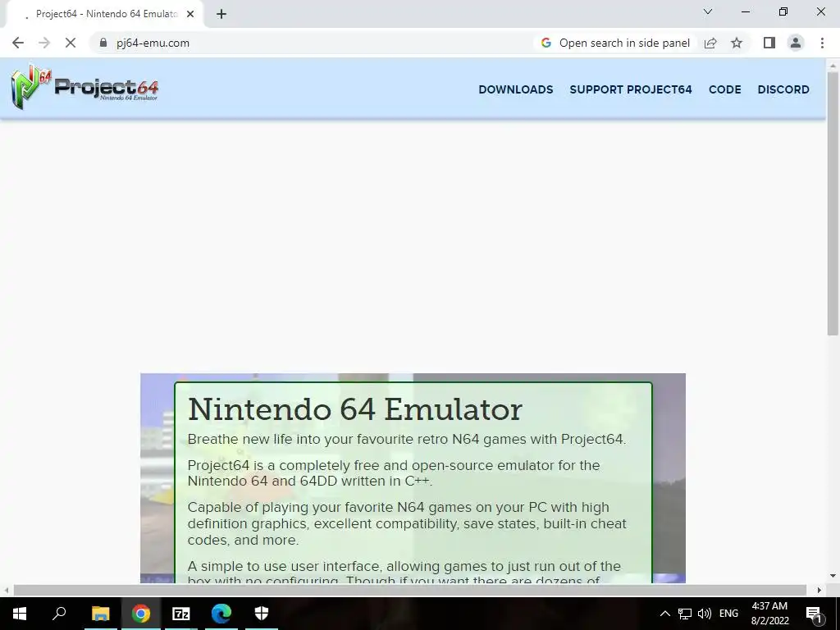Switch to Chrome on the taskbar
This screenshot has height=630, width=840.
(141, 614)
